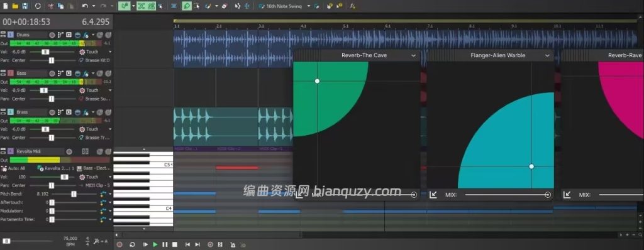The width and height of the screenshot is (644, 250).
Task: Save the project with the floppy icon
Action: [25, 6]
